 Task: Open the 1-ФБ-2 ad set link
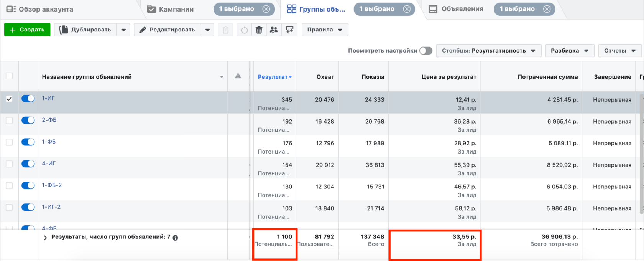point(52,185)
